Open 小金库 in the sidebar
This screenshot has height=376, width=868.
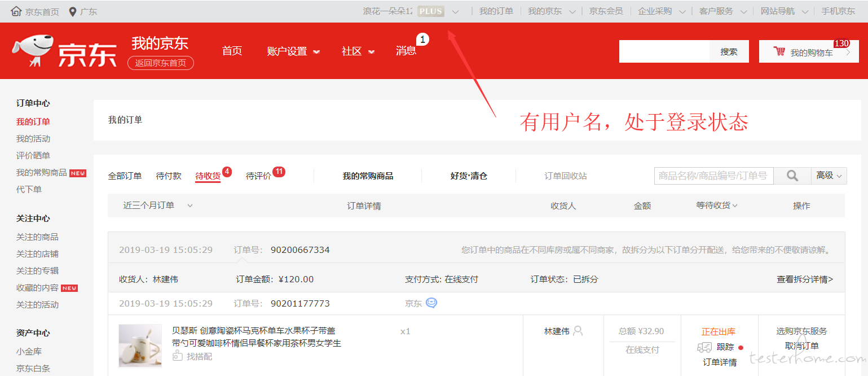click(x=29, y=351)
